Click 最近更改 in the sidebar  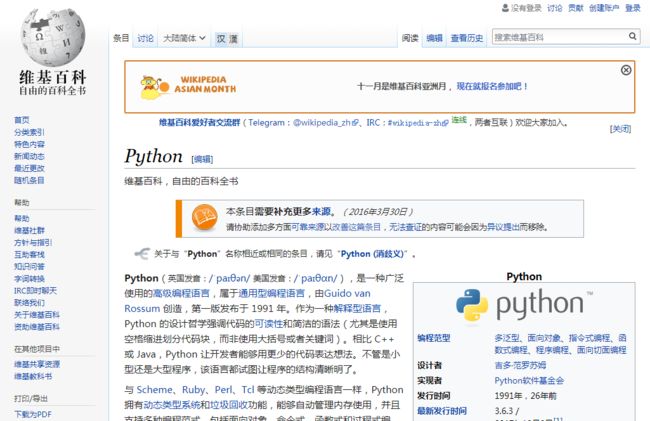29,168
